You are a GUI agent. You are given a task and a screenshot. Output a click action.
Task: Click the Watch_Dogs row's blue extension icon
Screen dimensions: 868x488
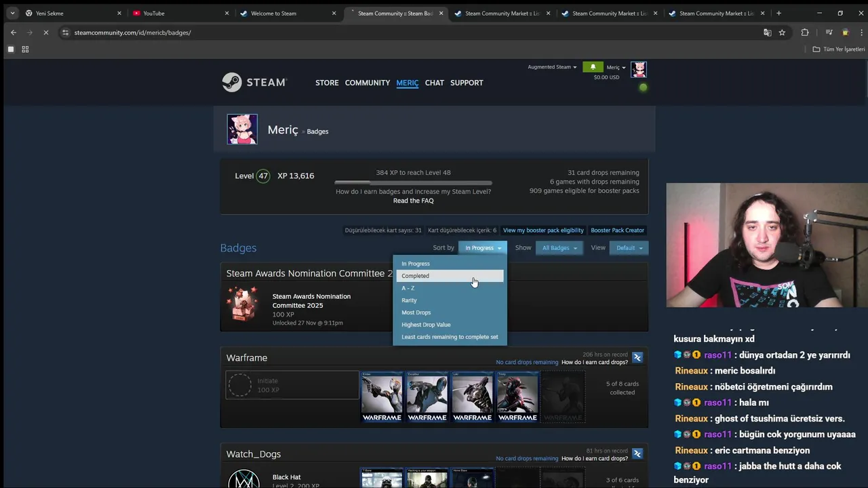click(637, 453)
